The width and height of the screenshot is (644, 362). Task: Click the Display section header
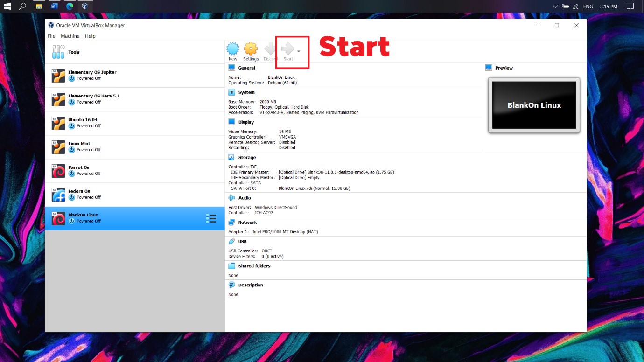pos(246,122)
